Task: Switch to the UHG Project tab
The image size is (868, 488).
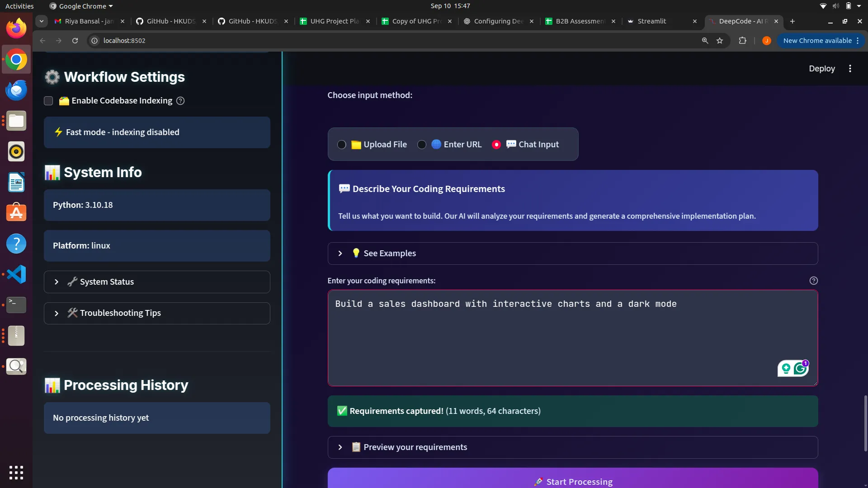Action: 335,21
